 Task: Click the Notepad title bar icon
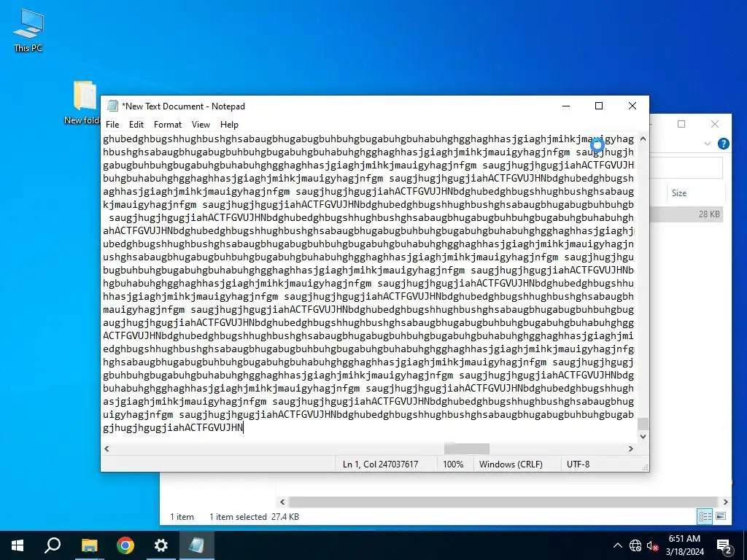113,106
